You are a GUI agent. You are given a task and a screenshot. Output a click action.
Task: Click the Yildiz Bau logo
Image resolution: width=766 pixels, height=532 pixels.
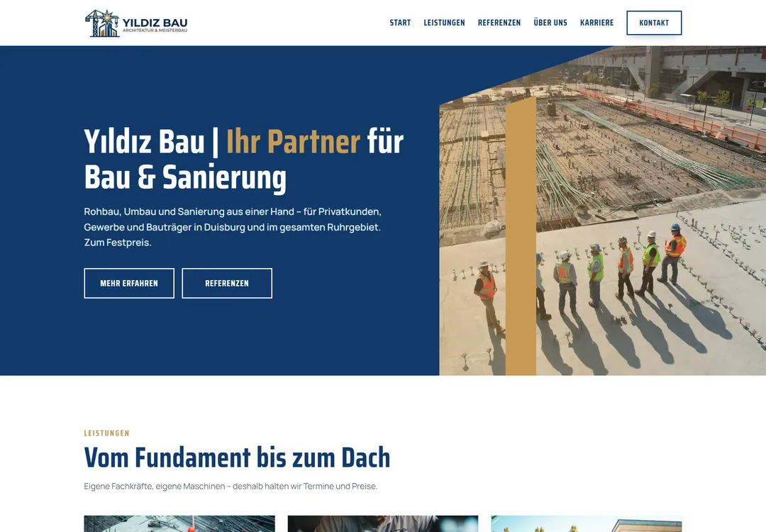point(136,23)
